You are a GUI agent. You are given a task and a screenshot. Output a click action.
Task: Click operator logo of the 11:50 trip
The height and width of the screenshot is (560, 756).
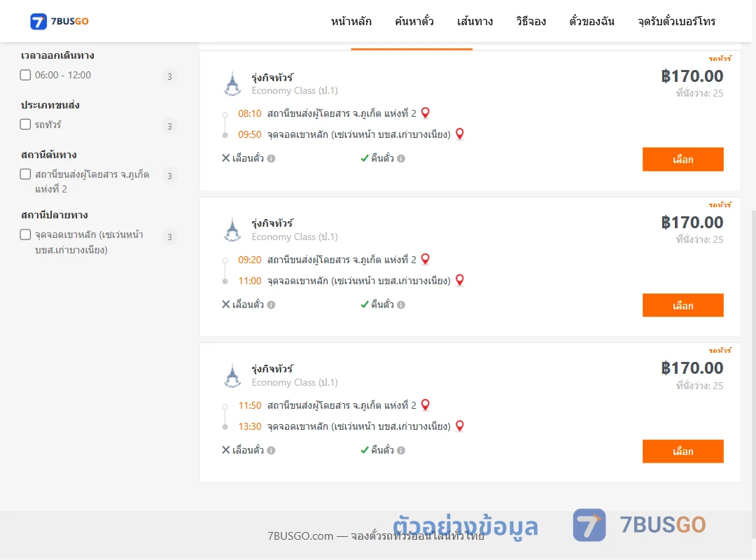tap(232, 376)
